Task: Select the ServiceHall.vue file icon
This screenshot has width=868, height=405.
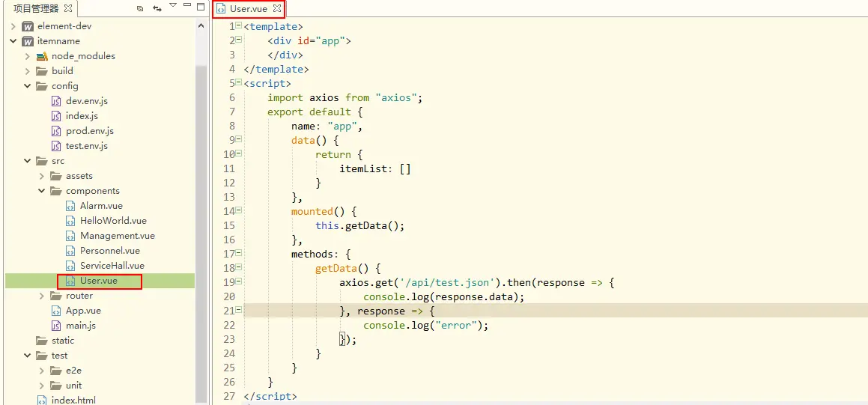Action: point(70,266)
